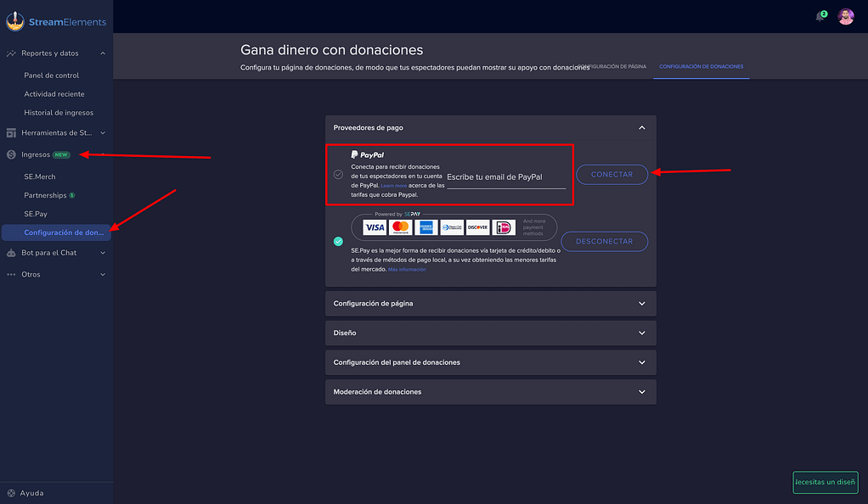Click the CONECTAR button
This screenshot has height=504, width=868.
pos(612,174)
